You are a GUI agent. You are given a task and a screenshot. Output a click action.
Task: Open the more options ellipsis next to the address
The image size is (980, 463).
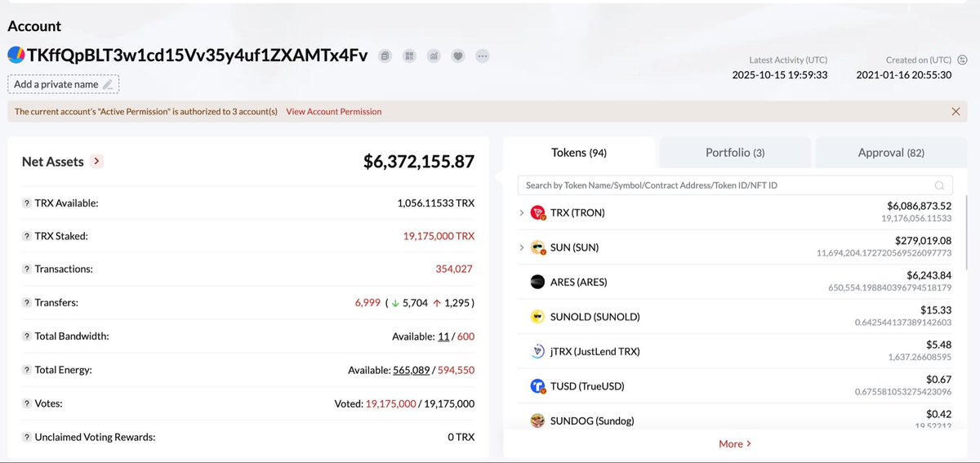[483, 56]
